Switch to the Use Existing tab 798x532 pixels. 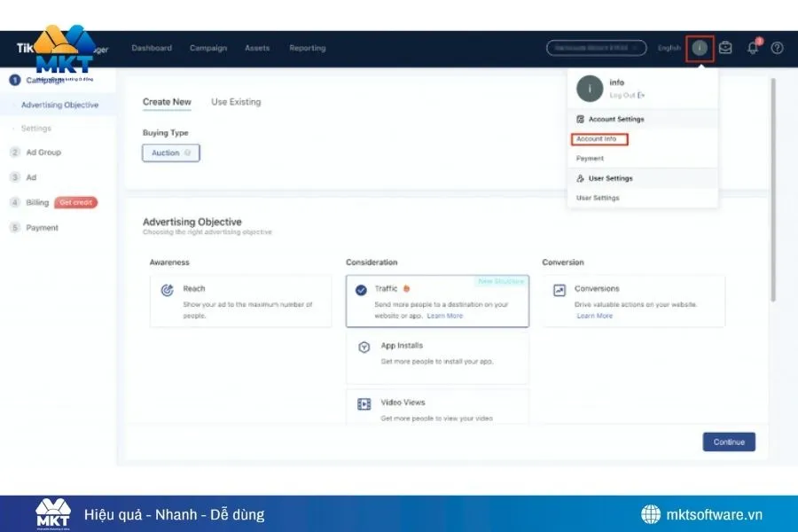click(x=236, y=102)
